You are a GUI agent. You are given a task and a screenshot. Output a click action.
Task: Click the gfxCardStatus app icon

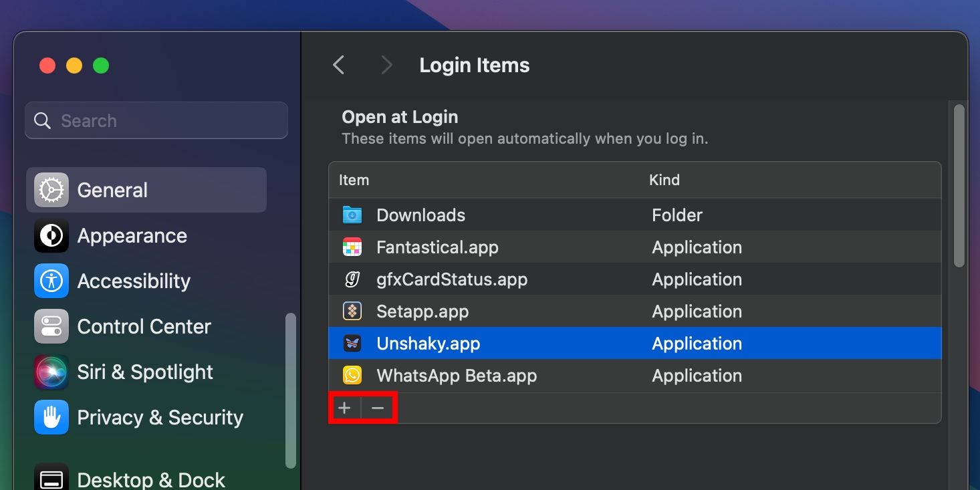coord(354,279)
